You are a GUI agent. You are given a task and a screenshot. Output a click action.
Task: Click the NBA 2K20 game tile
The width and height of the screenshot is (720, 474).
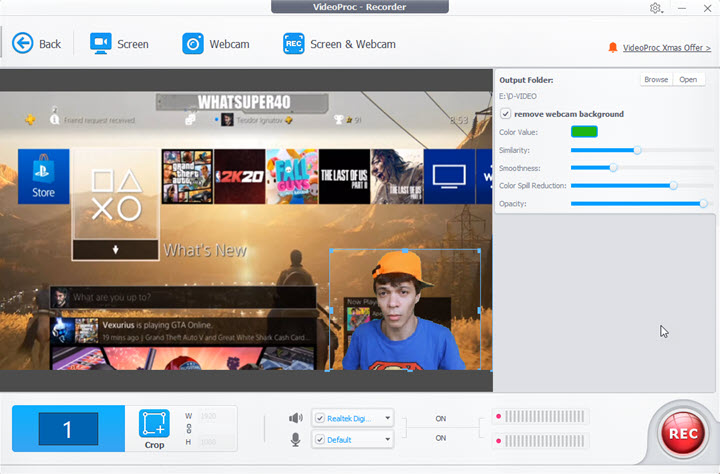pos(240,176)
